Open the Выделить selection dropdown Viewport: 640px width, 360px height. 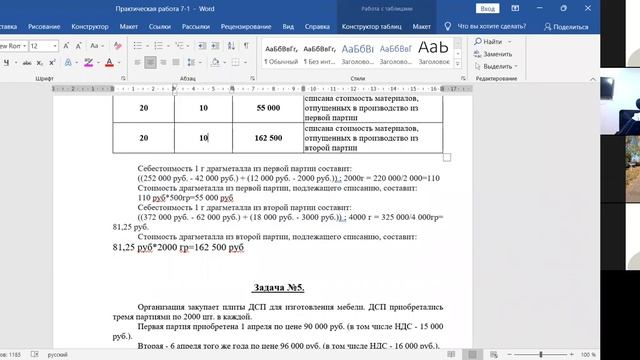[496, 66]
